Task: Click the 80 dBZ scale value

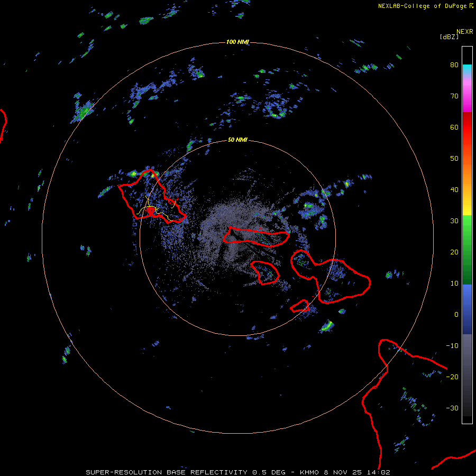Action: pyautogui.click(x=454, y=65)
